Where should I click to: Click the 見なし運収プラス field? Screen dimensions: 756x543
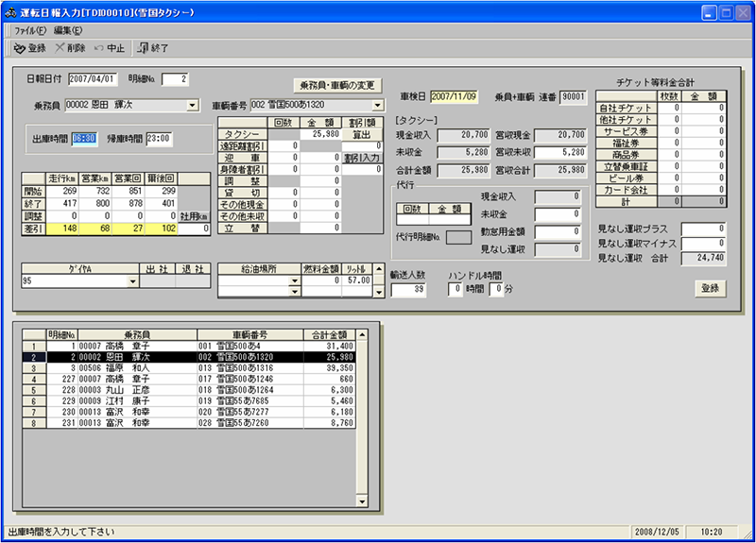[x=703, y=229]
